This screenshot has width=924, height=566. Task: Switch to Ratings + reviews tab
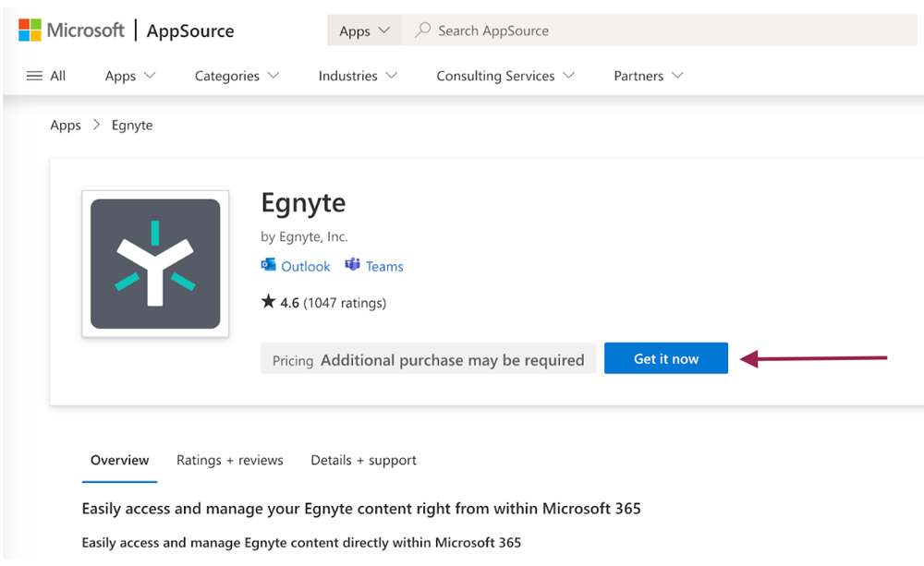pos(230,460)
